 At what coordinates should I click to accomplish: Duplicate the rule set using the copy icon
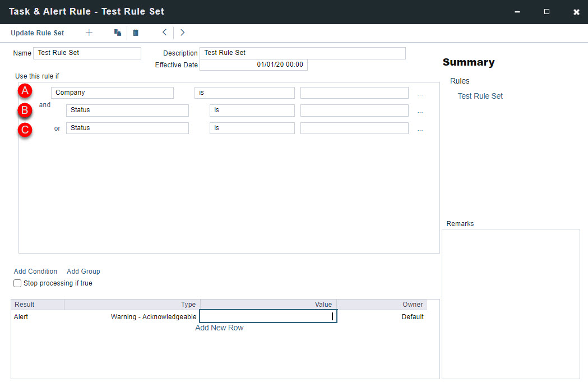[117, 33]
